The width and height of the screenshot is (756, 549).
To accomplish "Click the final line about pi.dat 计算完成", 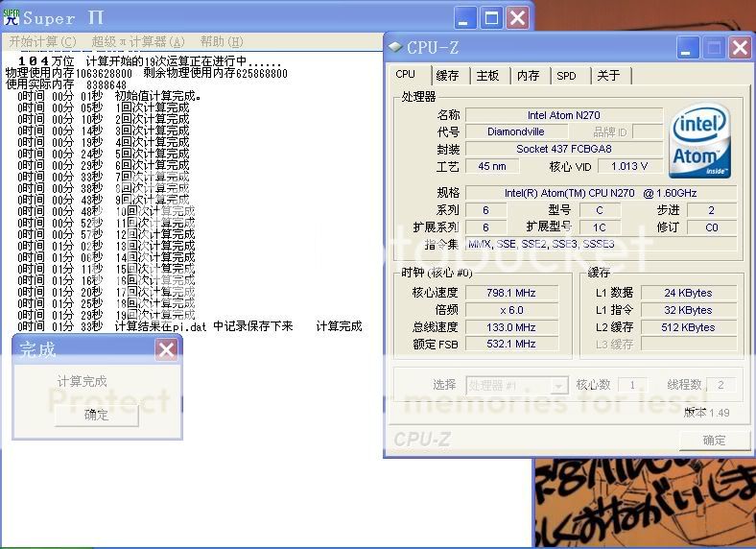I will [x=190, y=326].
